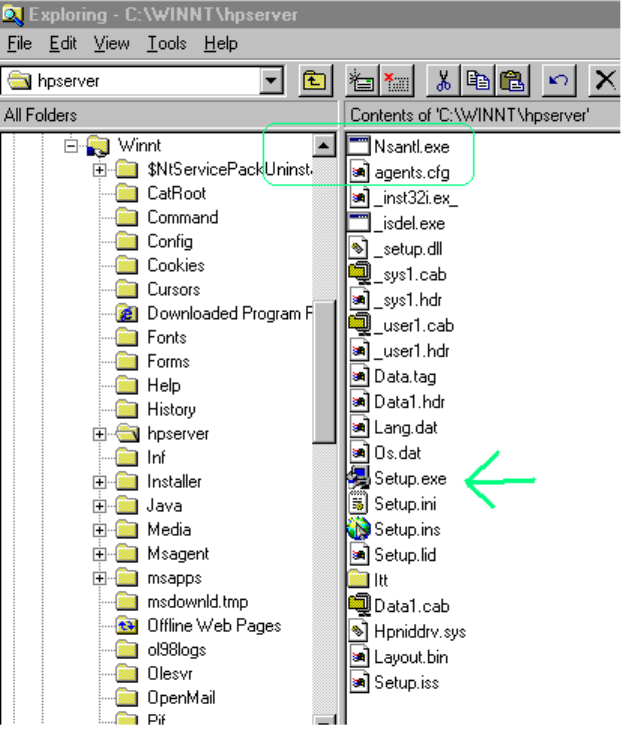Select the Nsantl.exe program icon
This screenshot has height=734, width=625.
click(x=359, y=148)
